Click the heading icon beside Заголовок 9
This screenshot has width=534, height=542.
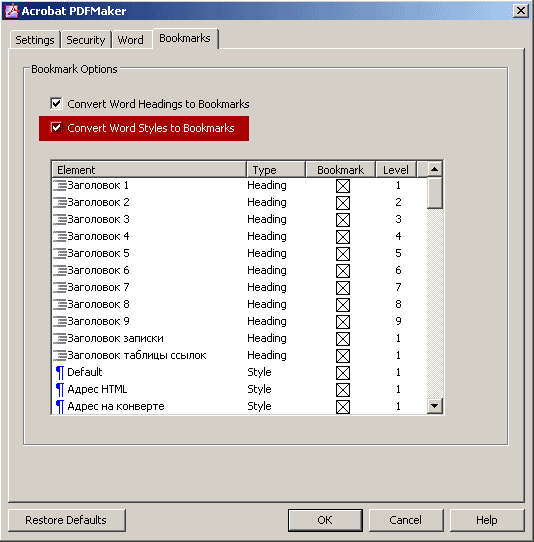point(60,321)
